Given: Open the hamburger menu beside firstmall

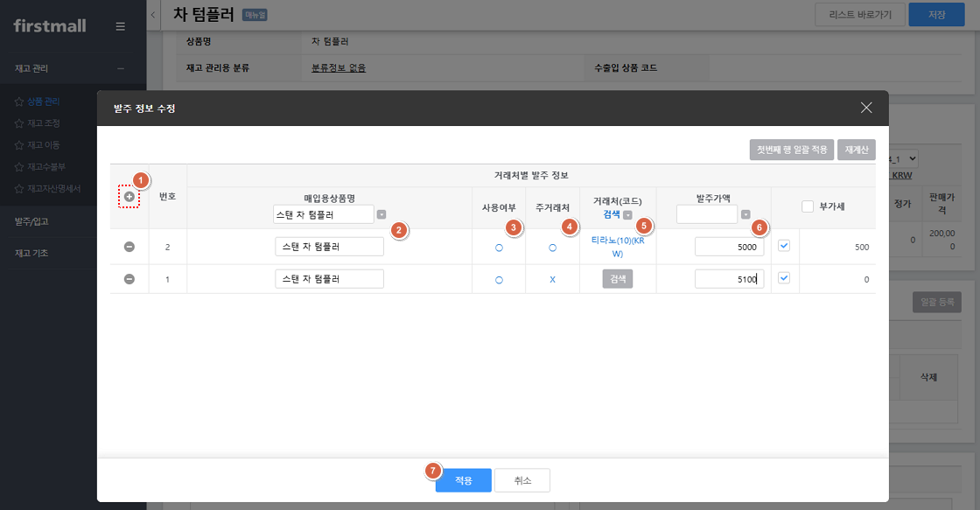Looking at the screenshot, I should pyautogui.click(x=121, y=26).
